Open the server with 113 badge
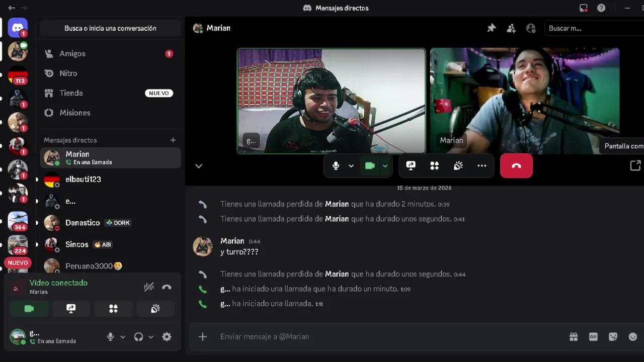 tap(18, 75)
